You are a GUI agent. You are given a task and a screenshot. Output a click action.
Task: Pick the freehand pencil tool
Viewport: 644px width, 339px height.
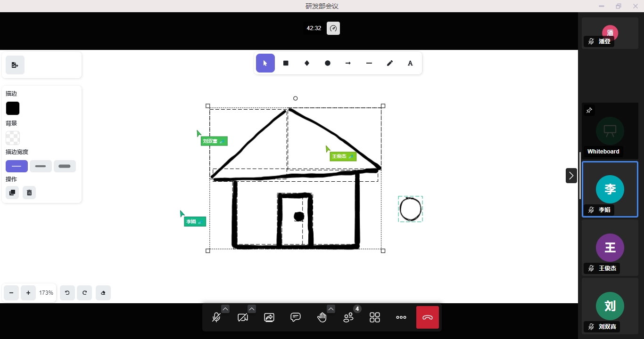tap(390, 63)
